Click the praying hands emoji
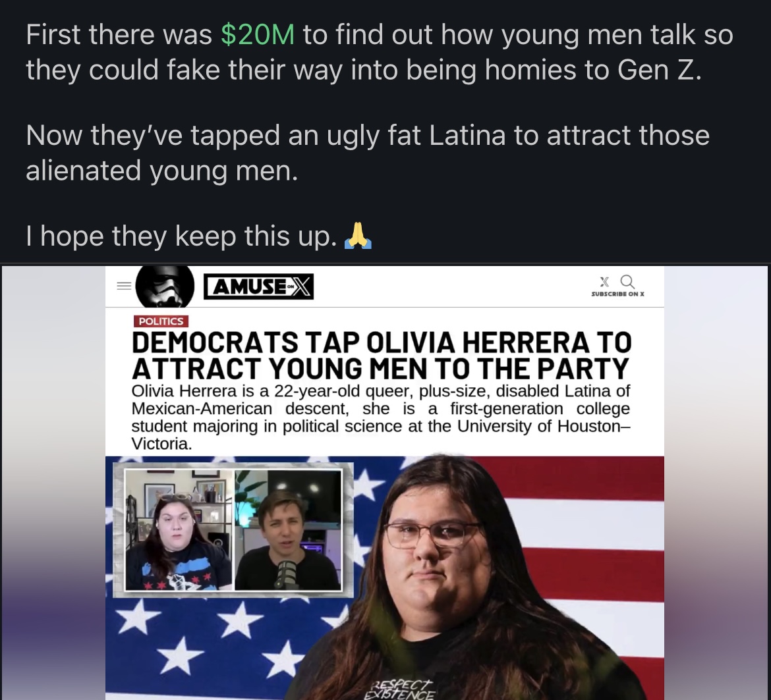Viewport: 771px width, 700px height. (x=357, y=236)
